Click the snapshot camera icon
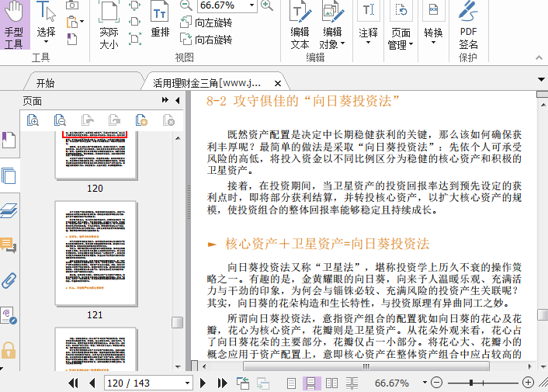This screenshot has height=392, width=548. point(72,5)
